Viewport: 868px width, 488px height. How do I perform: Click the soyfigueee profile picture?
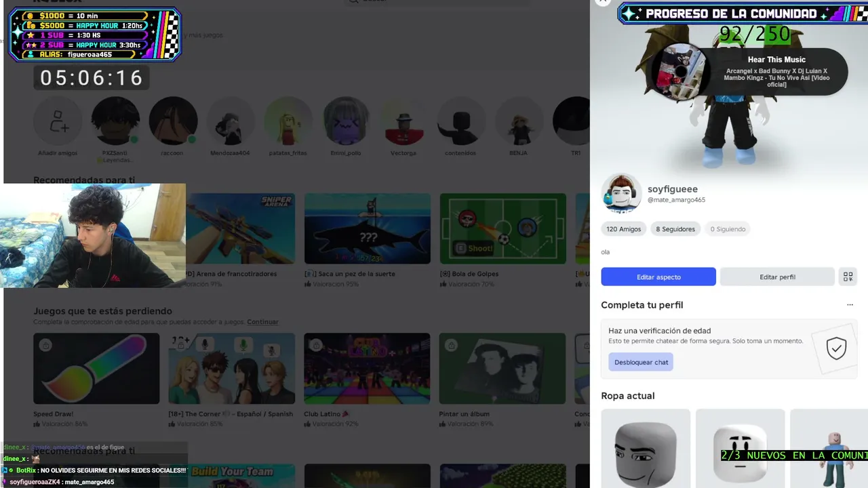621,194
